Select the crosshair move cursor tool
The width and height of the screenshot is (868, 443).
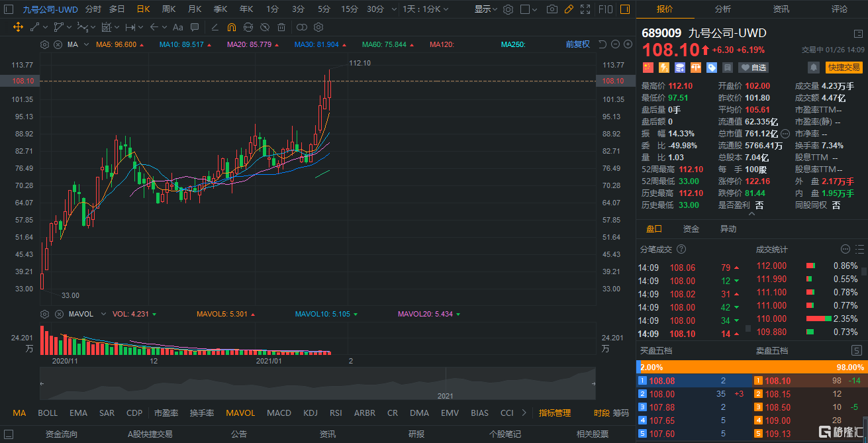pyautogui.click(x=18, y=27)
